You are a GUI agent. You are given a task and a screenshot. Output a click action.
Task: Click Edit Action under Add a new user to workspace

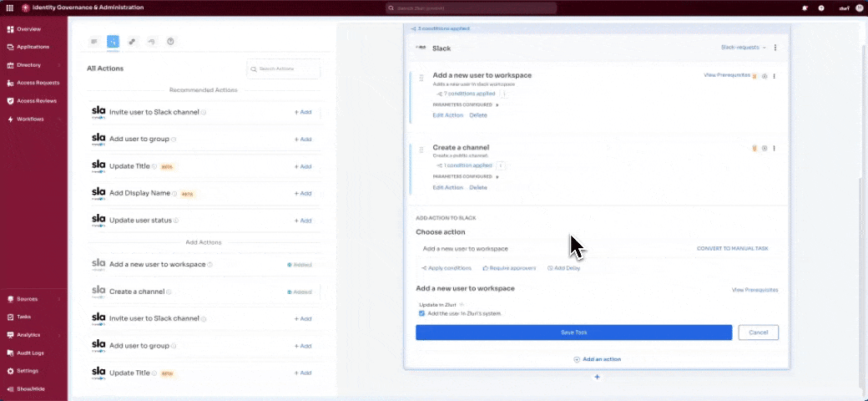click(448, 115)
